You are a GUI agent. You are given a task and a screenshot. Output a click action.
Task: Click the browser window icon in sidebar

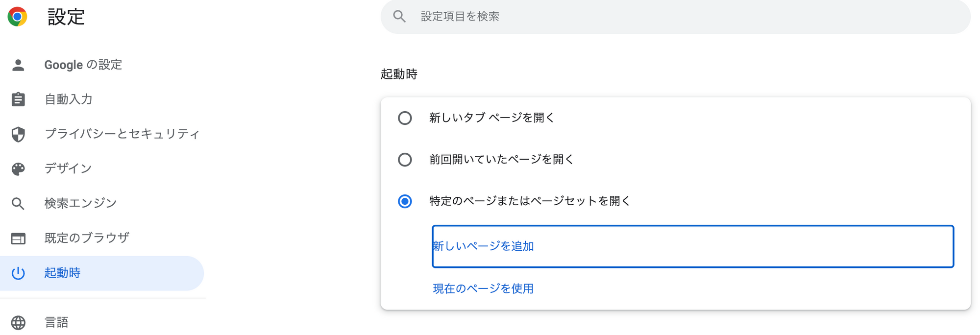(x=18, y=239)
